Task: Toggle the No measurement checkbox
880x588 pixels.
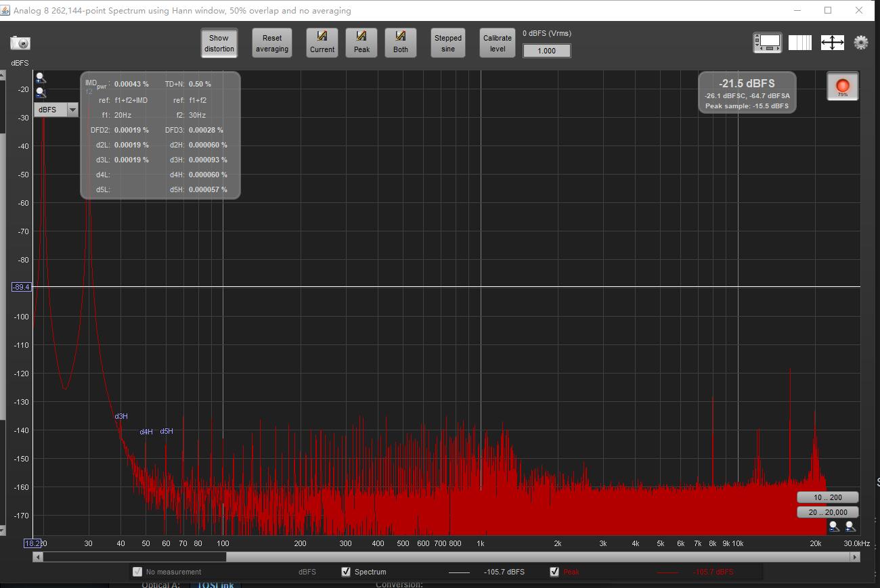Action: coord(137,572)
